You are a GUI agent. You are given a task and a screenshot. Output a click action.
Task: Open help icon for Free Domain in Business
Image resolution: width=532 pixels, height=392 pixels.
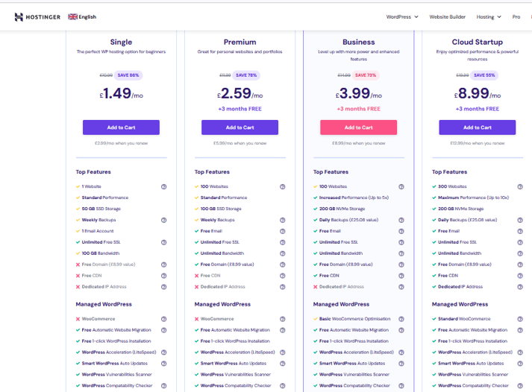[401, 265]
